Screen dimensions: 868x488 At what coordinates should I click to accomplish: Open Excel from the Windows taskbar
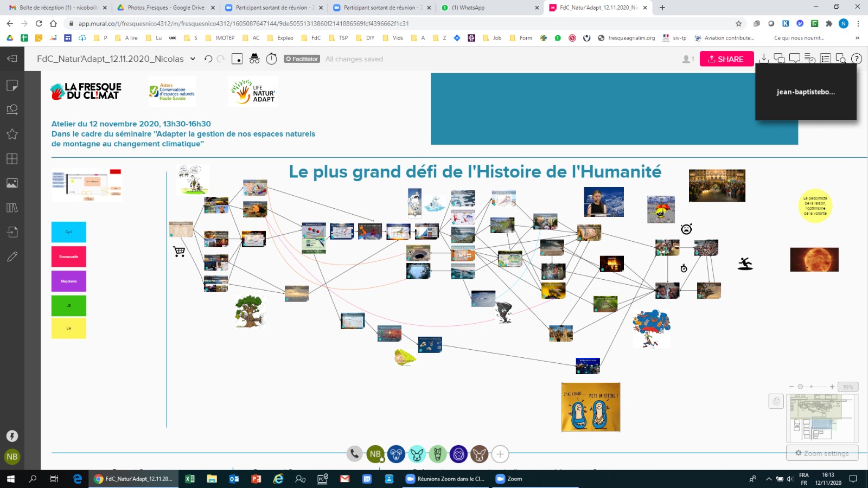(190, 479)
